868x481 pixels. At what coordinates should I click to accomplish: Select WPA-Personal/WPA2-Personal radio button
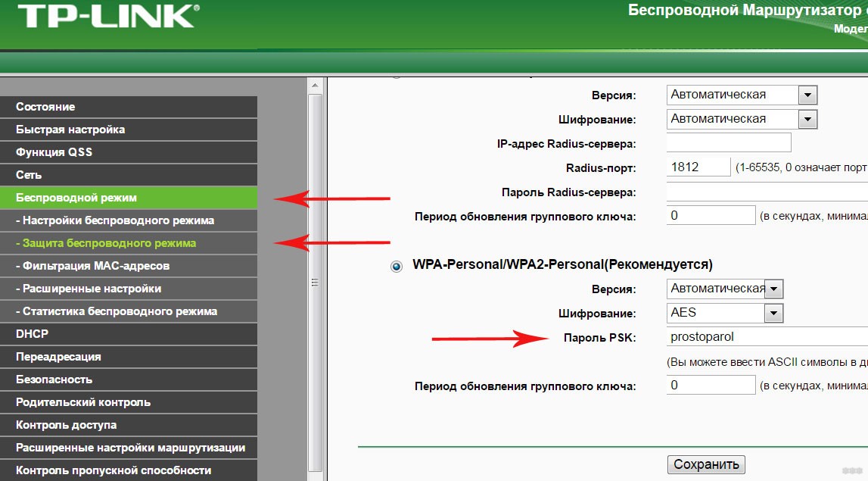click(x=397, y=267)
